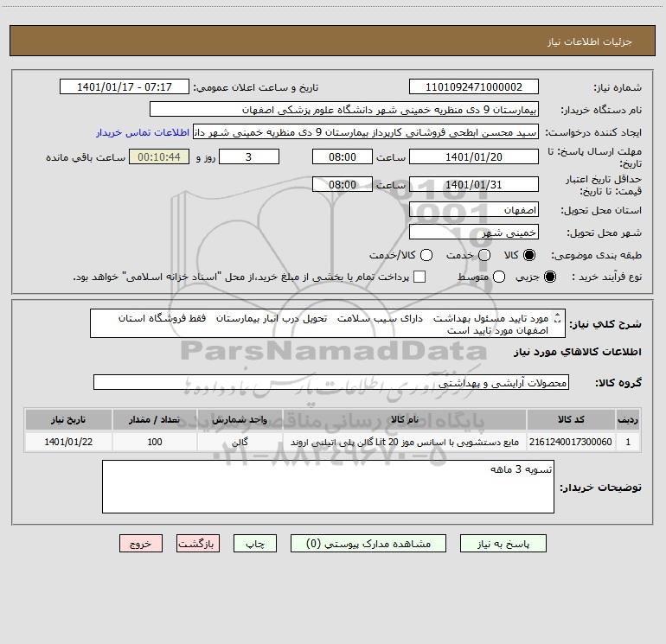Click the response deadline date 1401/01/20
This screenshot has width=666, height=644.
point(474,156)
